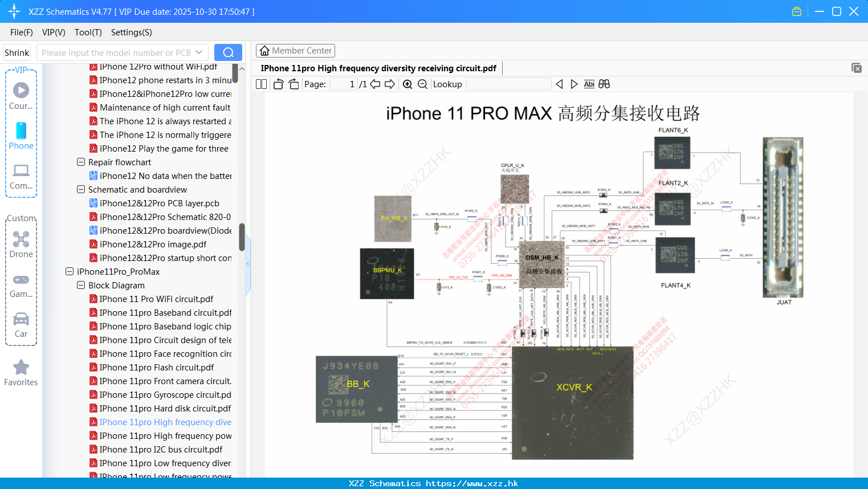
Task: Click the XZZ app logo
Action: [x=14, y=11]
